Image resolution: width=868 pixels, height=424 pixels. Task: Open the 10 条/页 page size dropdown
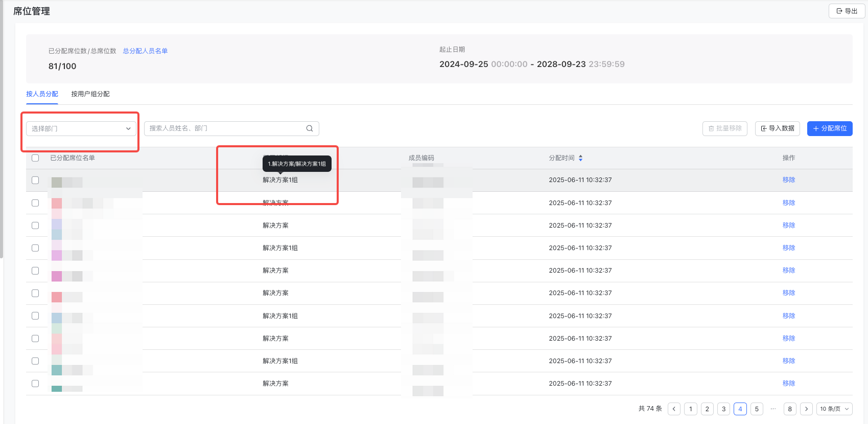coord(834,409)
